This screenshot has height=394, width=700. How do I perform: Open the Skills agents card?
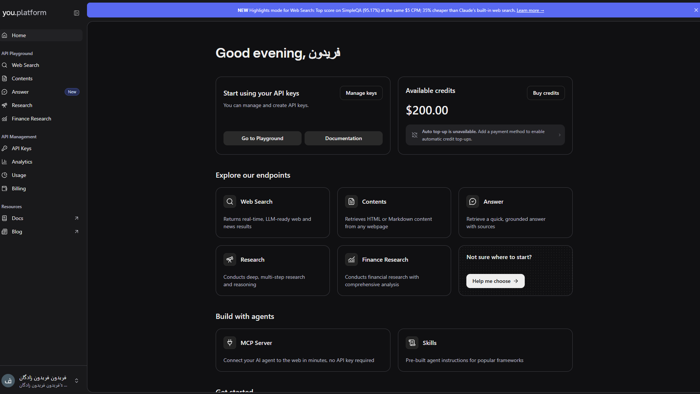(485, 350)
